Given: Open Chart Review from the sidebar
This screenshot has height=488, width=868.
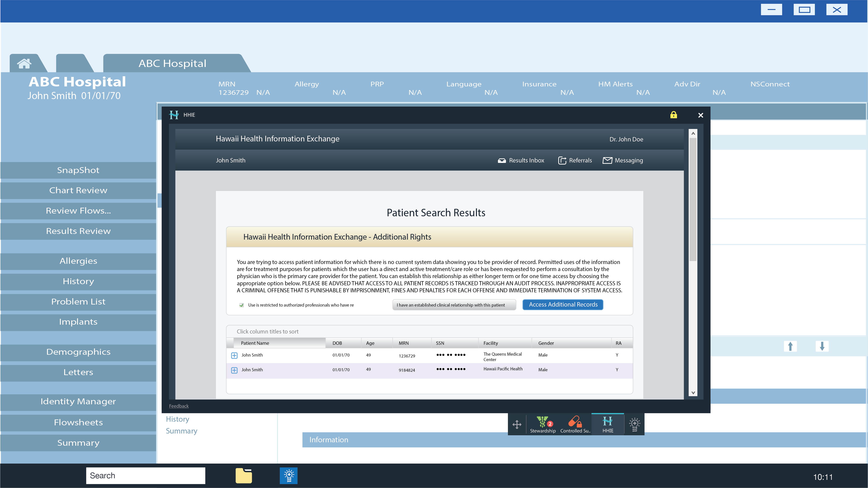Looking at the screenshot, I should 78,190.
